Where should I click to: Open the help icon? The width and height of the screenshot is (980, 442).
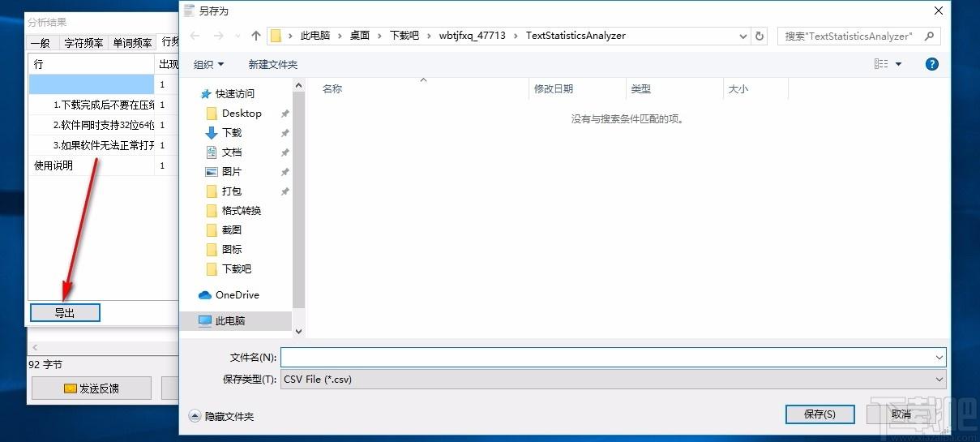[932, 64]
